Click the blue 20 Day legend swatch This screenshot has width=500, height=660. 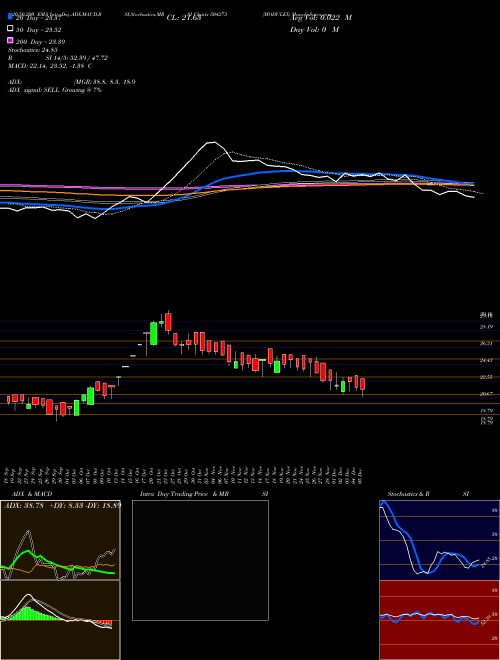(x=10, y=17)
